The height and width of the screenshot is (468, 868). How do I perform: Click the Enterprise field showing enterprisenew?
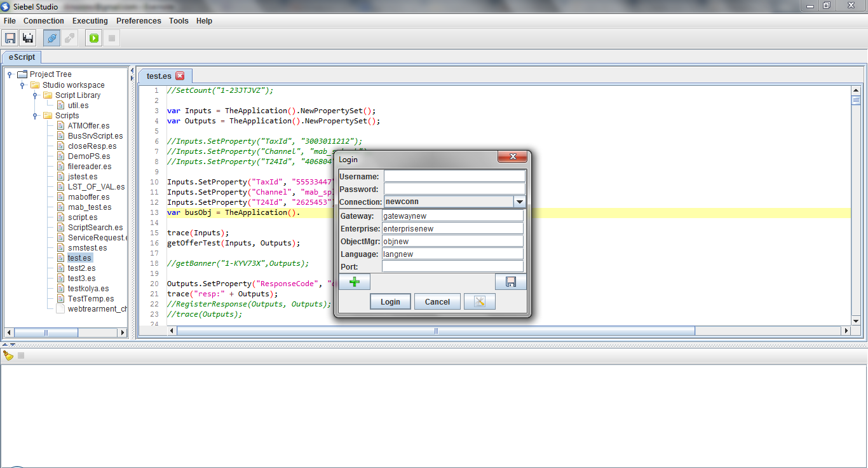click(452, 228)
